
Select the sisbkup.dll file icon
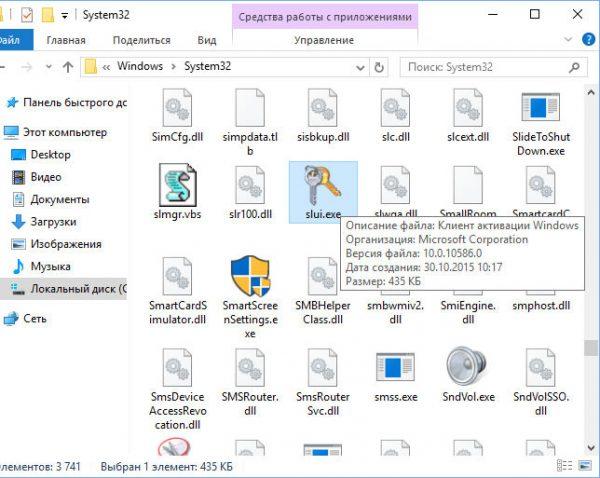323,108
